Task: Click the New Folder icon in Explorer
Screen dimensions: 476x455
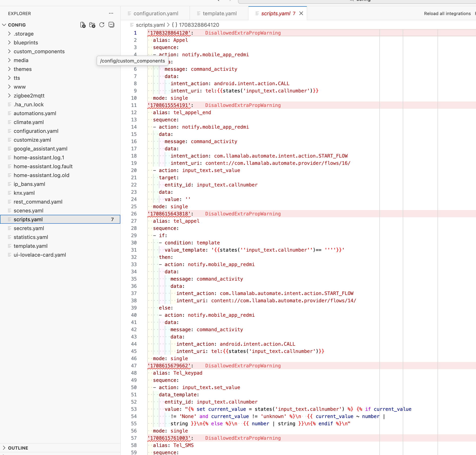Action: [x=92, y=25]
